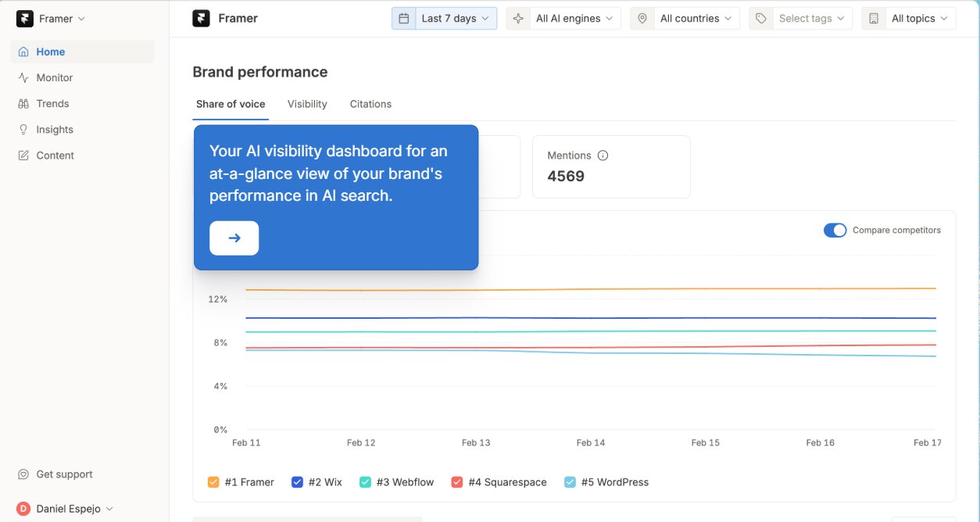Switch to the Citations tab
The height and width of the screenshot is (522, 980).
[x=370, y=104]
